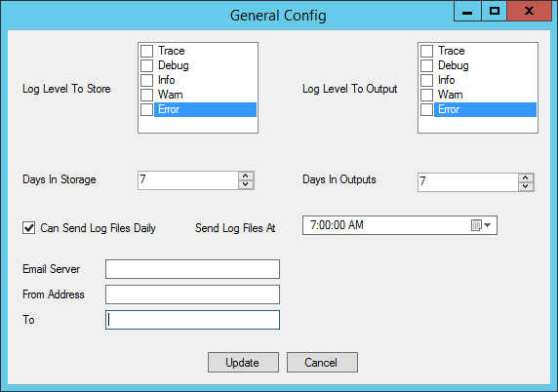Viewport: 558px width, 392px height.
Task: Focus the From Address text field
Action: [192, 294]
